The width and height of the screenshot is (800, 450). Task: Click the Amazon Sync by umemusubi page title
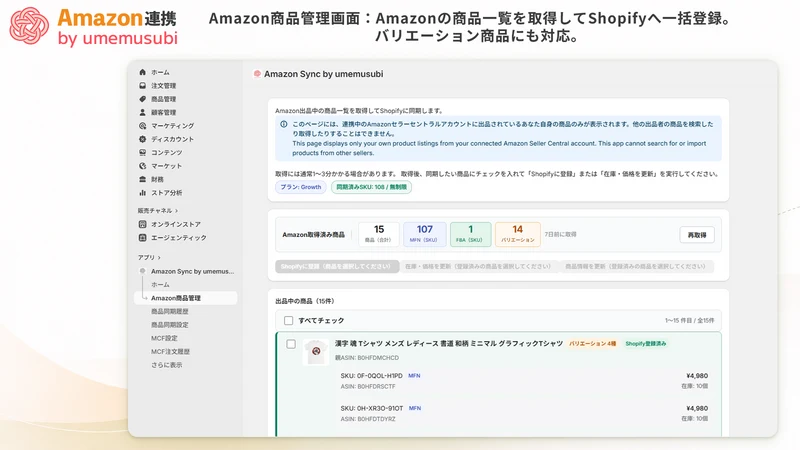pyautogui.click(x=323, y=74)
